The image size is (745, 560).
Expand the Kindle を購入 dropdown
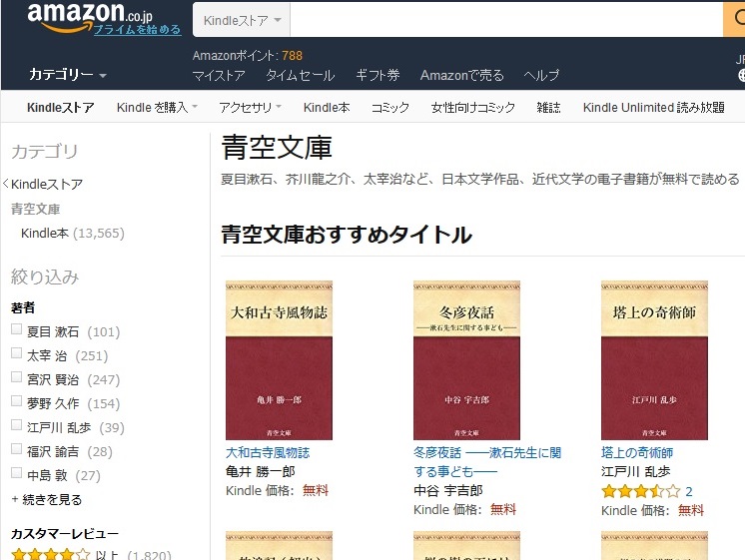157,108
